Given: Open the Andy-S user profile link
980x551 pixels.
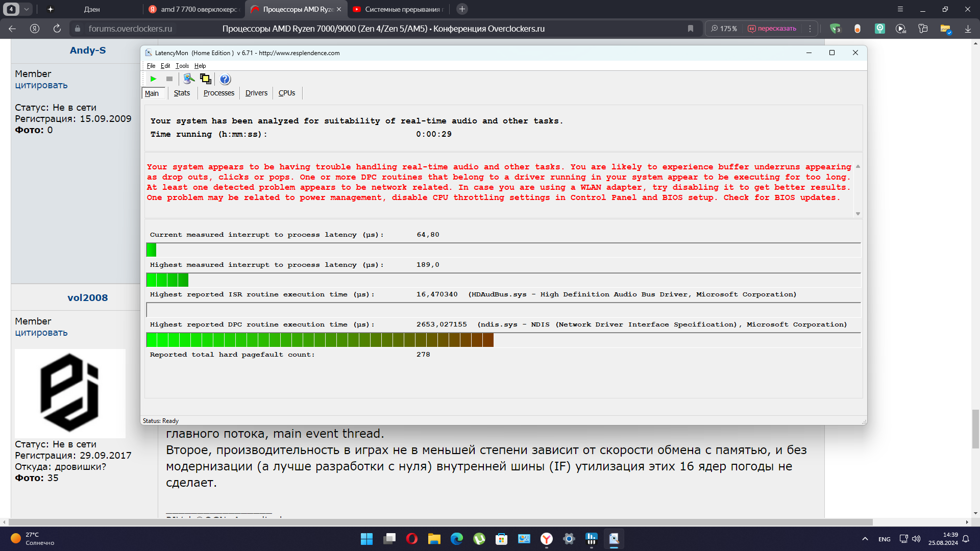Looking at the screenshot, I should [x=88, y=50].
